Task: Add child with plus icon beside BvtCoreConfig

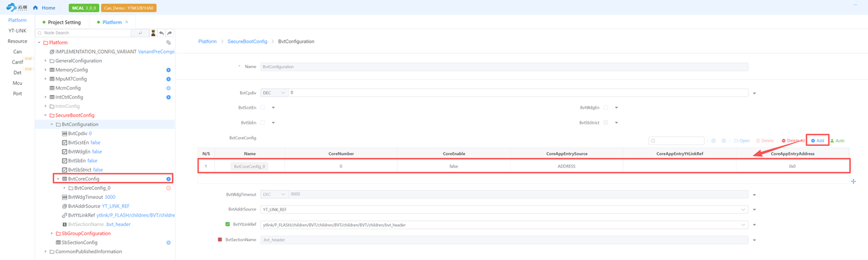Action: 169,179
